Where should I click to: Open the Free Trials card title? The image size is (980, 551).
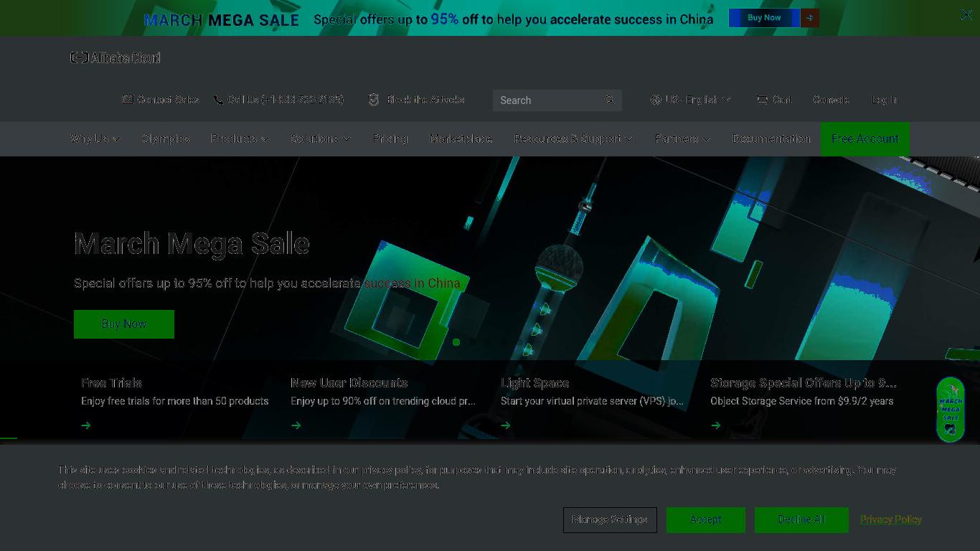pos(111,383)
